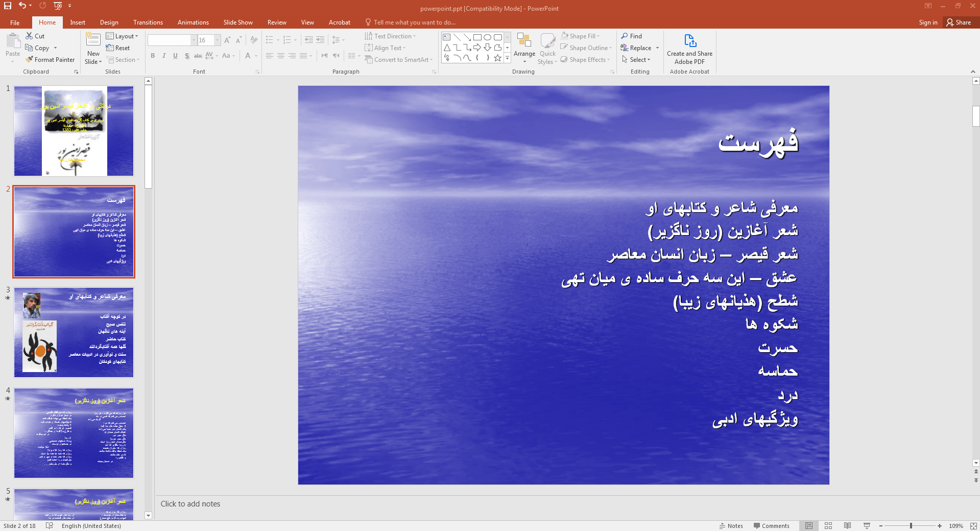Switch to the Design tab
This screenshot has height=531, width=980.
tap(109, 22)
